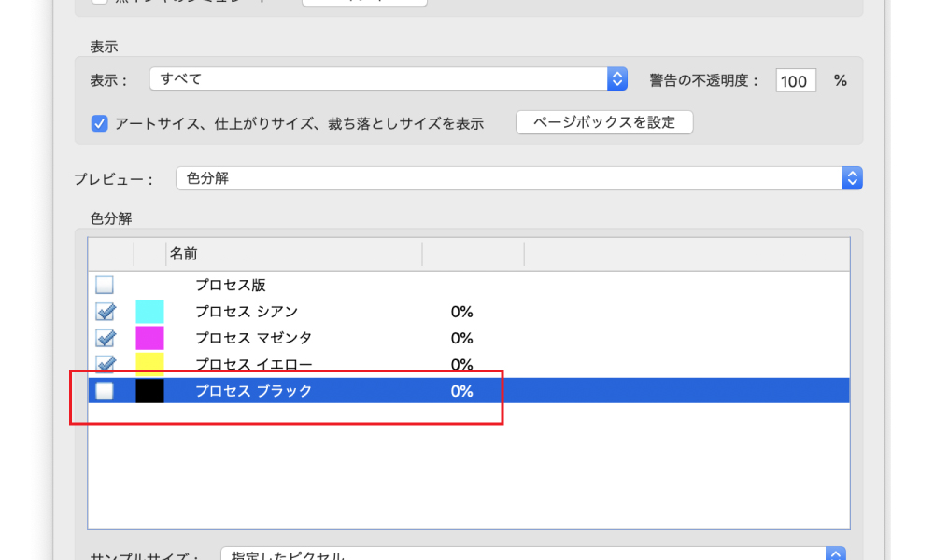Open the サンプルサイズ dropdown

[x=533, y=553]
